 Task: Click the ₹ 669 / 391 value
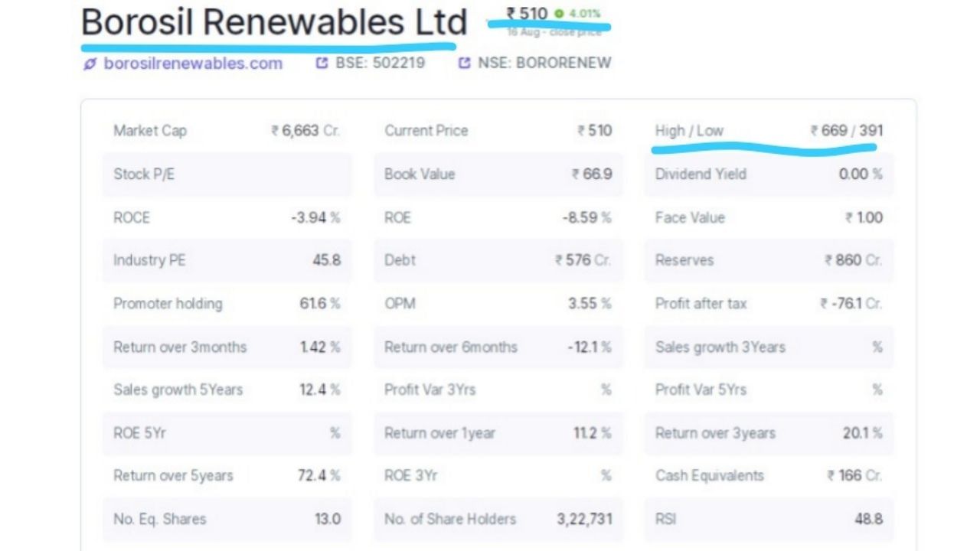(847, 131)
